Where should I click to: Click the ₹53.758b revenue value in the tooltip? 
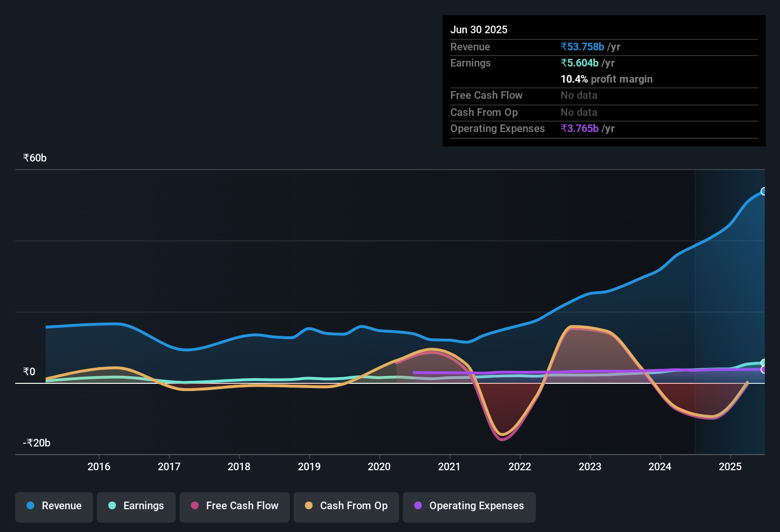click(x=582, y=47)
